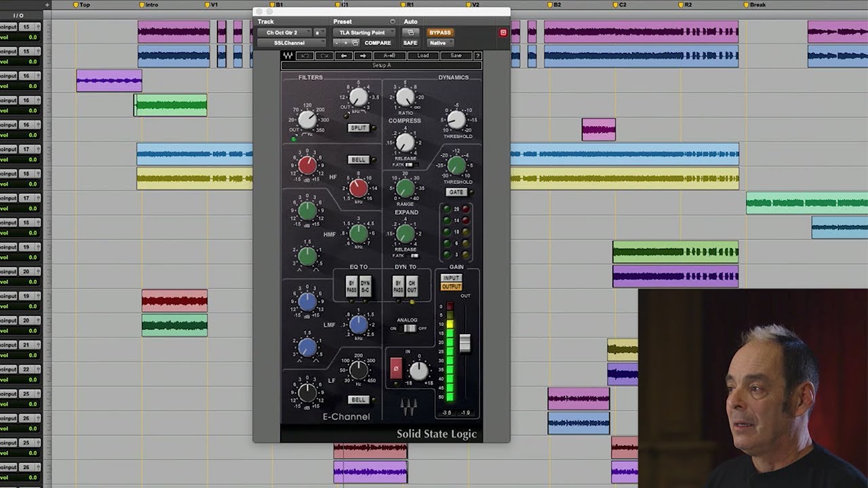Click the red HF gain knob

307,165
